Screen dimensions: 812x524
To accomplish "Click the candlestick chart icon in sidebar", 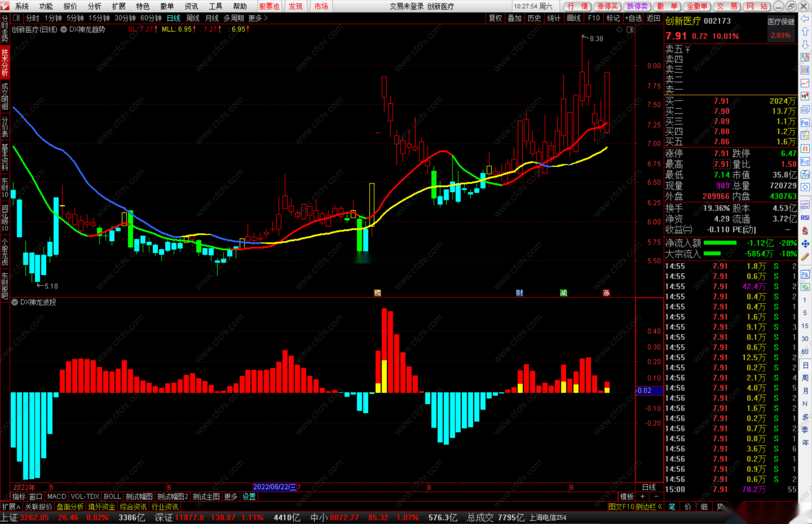I will [x=805, y=96].
